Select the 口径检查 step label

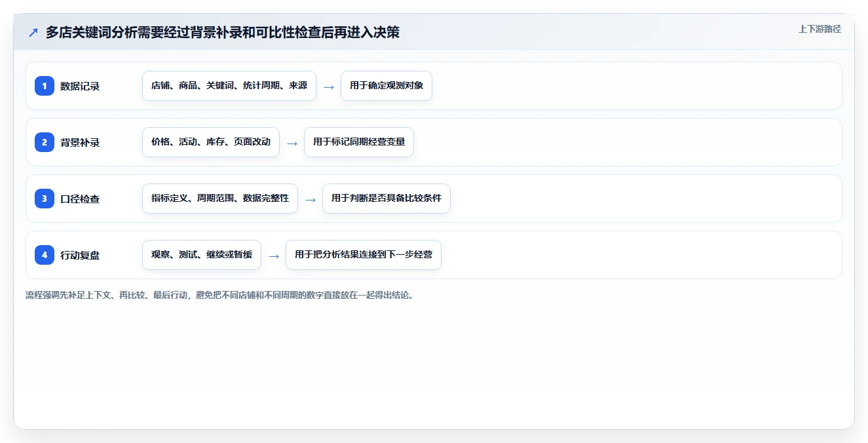coord(80,199)
